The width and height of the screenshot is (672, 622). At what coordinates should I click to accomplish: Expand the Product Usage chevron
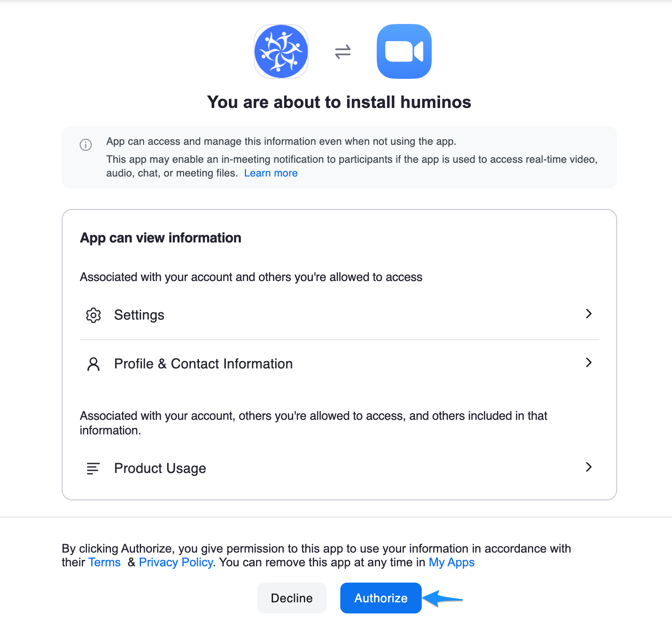click(x=589, y=467)
